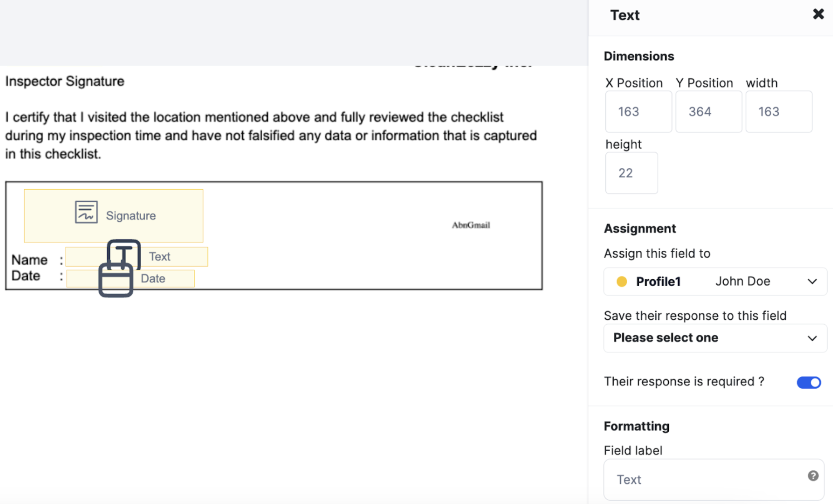This screenshot has height=504, width=833.
Task: Edit the Y Position value field
Action: pos(708,111)
